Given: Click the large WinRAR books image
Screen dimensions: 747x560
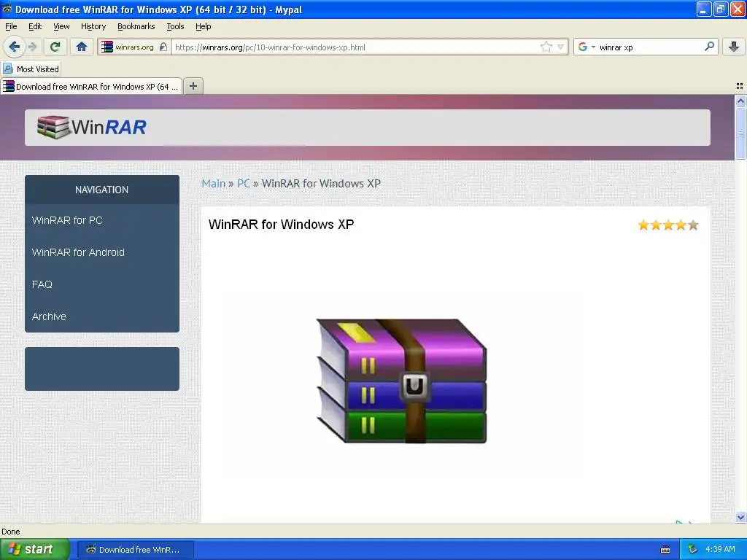Looking at the screenshot, I should tap(402, 381).
